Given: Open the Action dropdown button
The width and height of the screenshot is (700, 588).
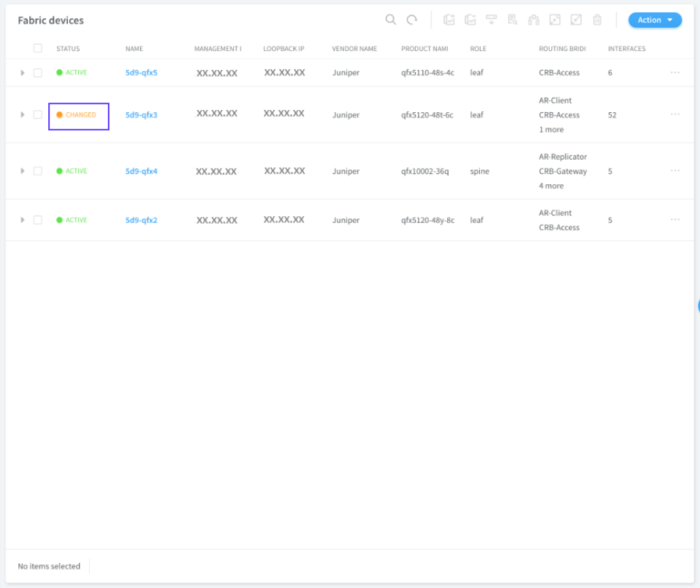Looking at the screenshot, I should [654, 20].
